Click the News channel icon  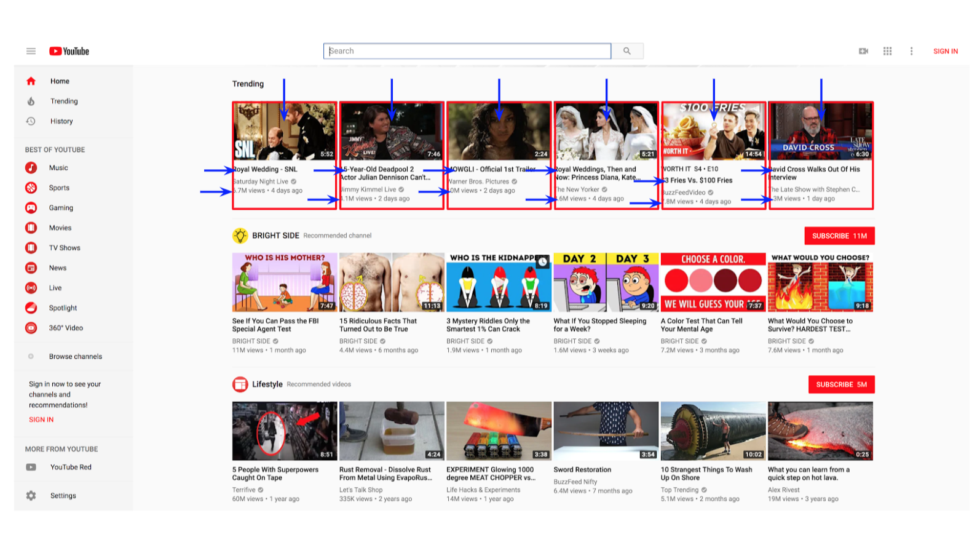coord(31,268)
